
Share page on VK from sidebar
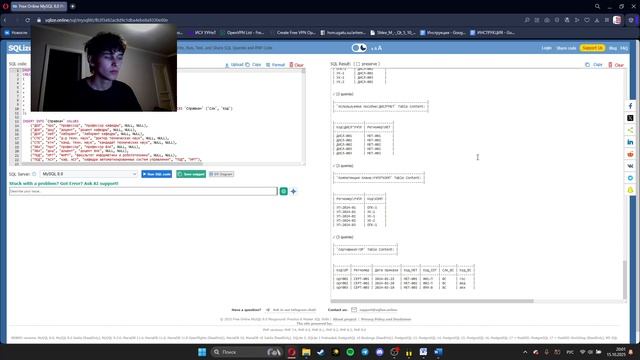pos(630,166)
